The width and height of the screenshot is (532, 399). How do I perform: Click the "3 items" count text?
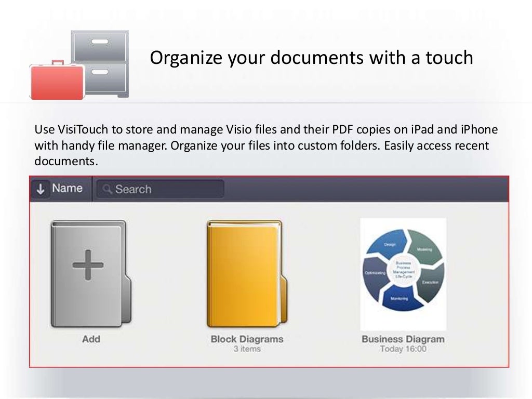pos(247,349)
